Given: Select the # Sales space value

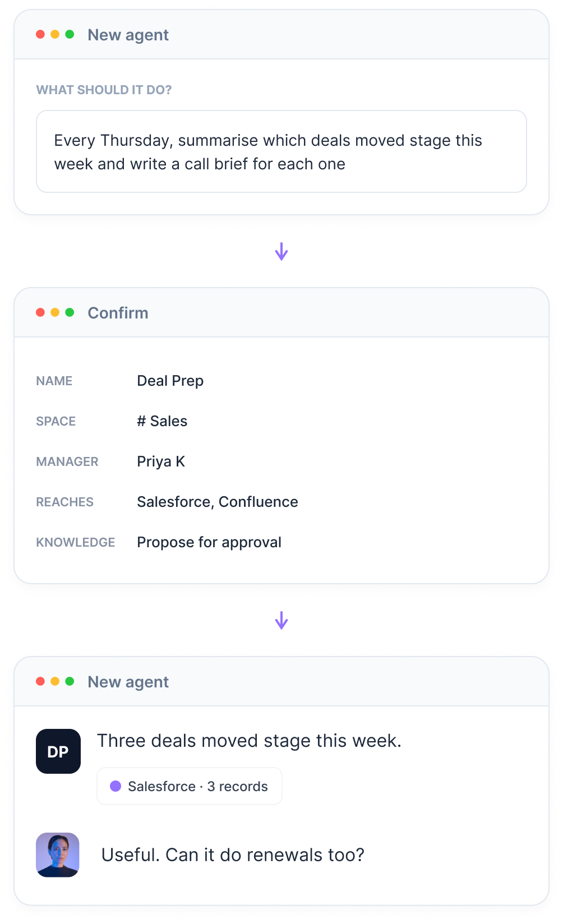Looking at the screenshot, I should pyautogui.click(x=163, y=421).
